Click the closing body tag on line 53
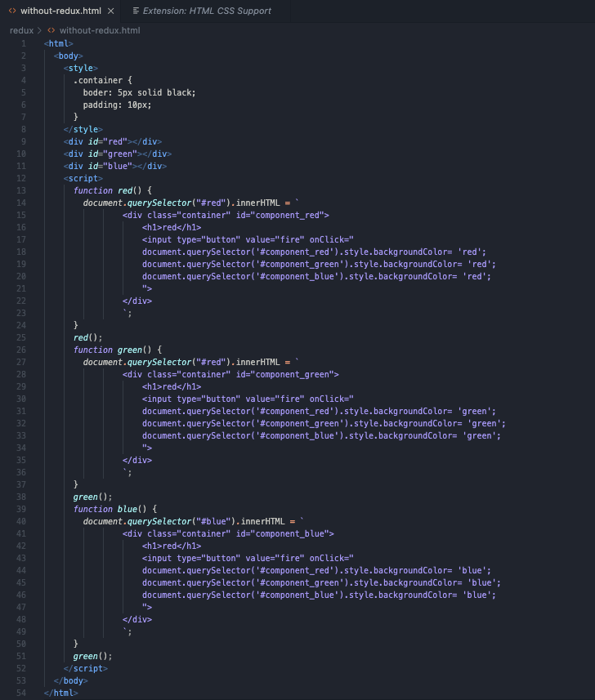 (x=70, y=680)
